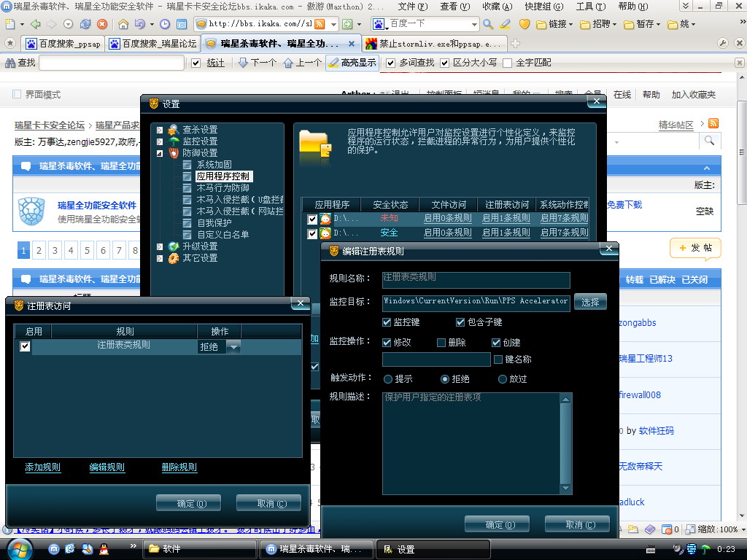Launch QQ penguin from quick launch
Viewport: 747px width, 560px height.
[103, 548]
